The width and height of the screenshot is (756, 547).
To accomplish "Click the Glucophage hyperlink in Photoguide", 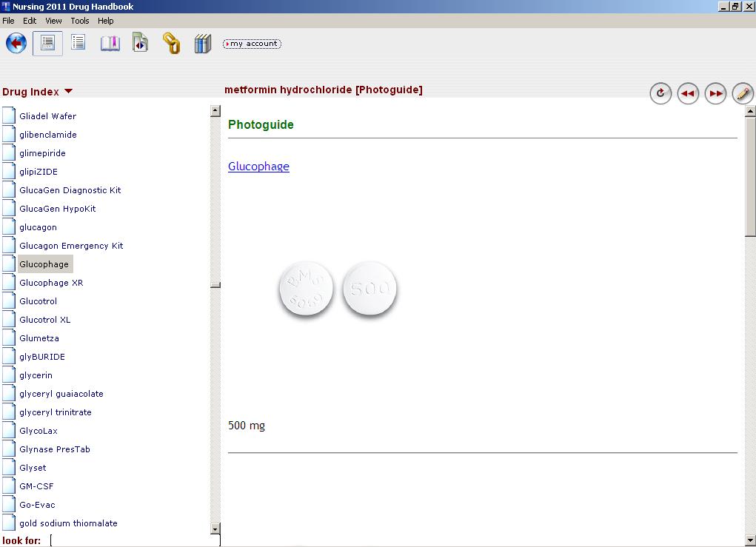I will [x=258, y=167].
